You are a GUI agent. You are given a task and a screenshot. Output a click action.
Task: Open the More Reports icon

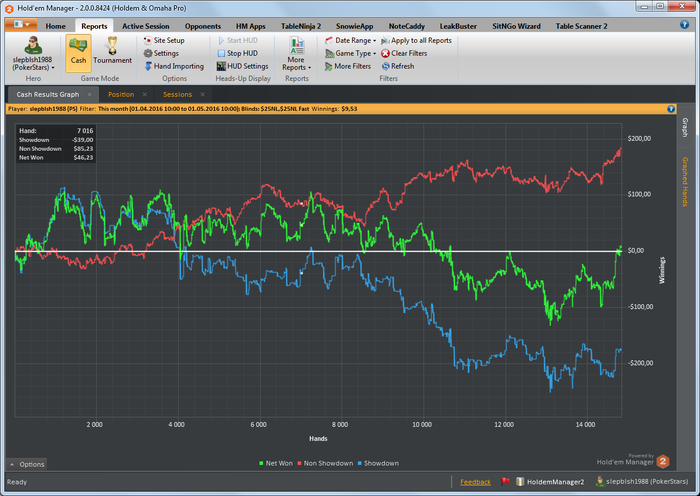296,46
